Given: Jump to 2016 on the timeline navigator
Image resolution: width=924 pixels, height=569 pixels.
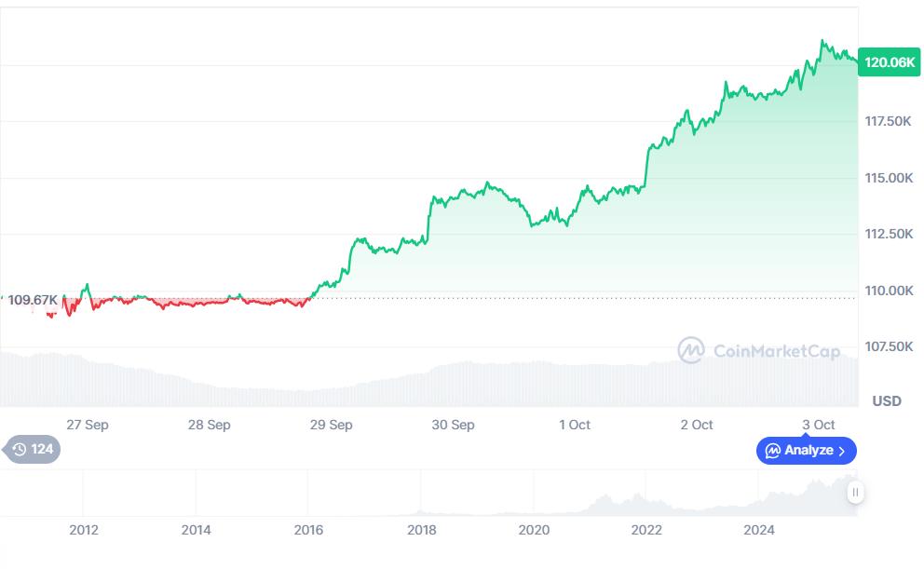Looking at the screenshot, I should (308, 530).
